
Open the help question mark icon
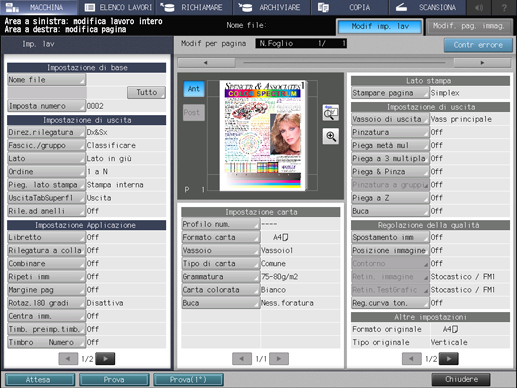pos(504,7)
